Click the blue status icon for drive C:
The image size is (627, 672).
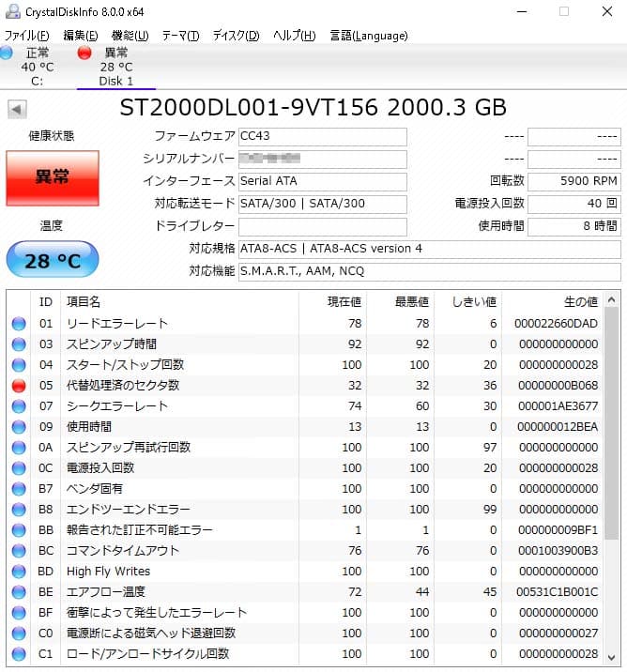pos(6,53)
